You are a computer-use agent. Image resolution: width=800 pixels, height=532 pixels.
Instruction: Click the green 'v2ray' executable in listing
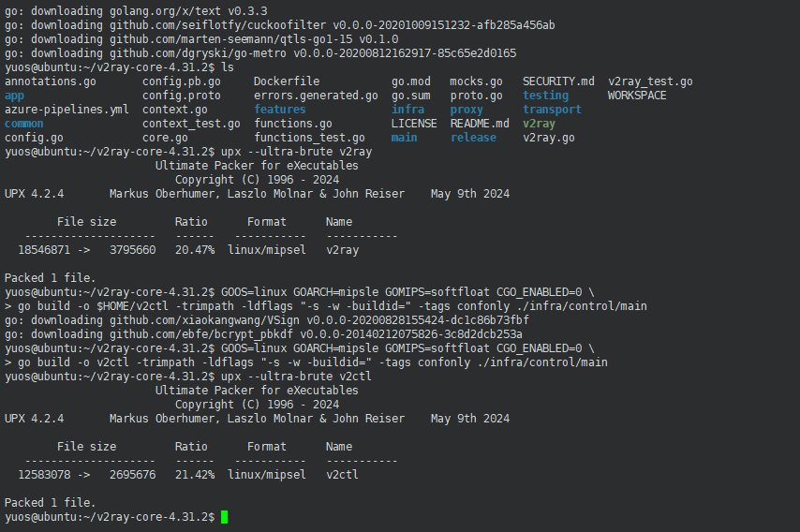point(539,124)
